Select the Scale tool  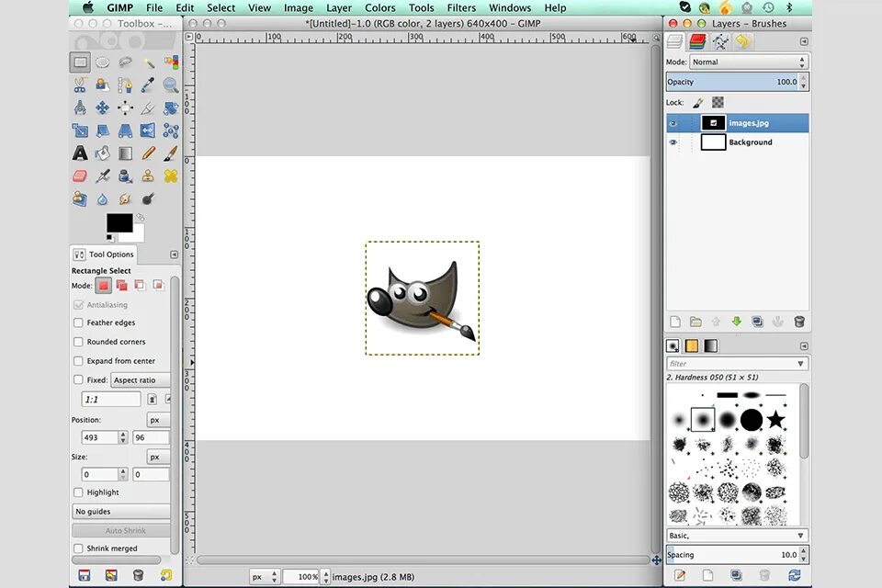(80, 130)
